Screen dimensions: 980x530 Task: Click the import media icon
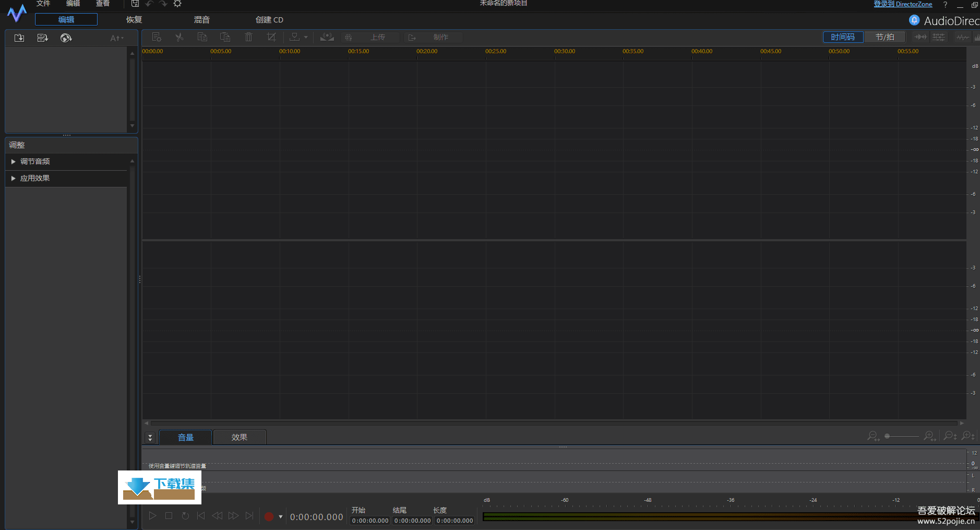point(19,38)
